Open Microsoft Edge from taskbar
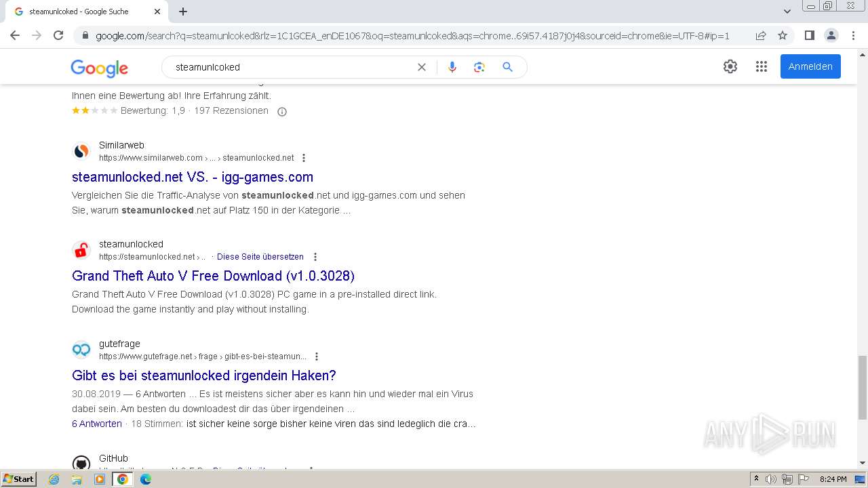 point(146,479)
